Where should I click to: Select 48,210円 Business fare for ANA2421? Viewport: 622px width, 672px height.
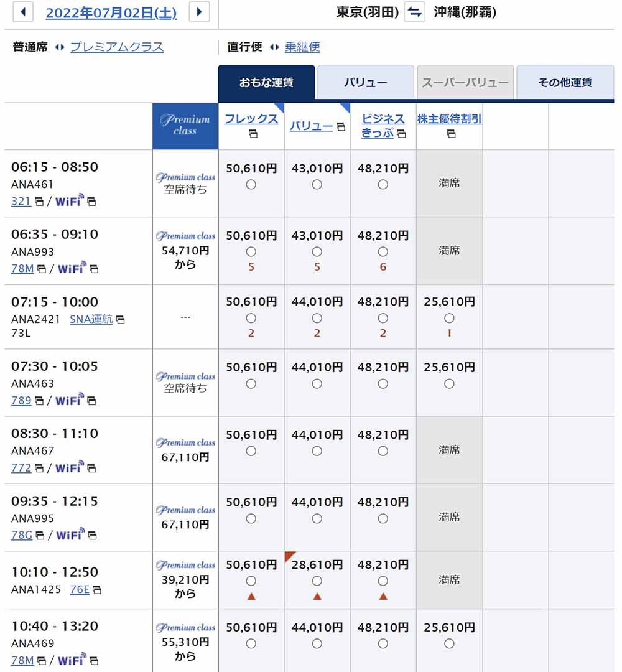[x=383, y=319]
